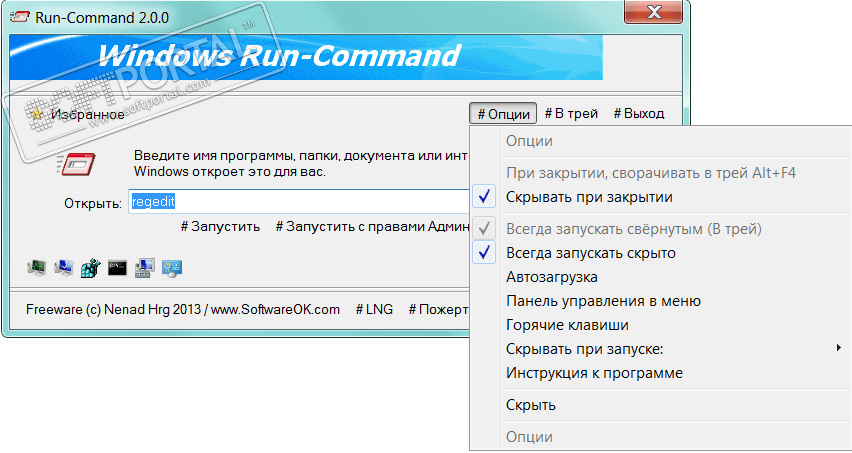
Task: Launch Task Manager via green monitor icon
Action: pos(36,267)
